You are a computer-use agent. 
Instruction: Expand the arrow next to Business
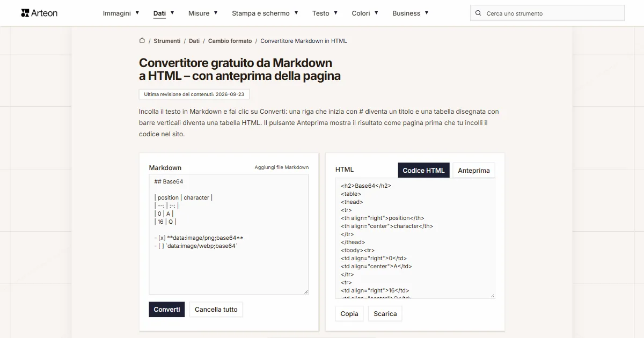tap(427, 13)
